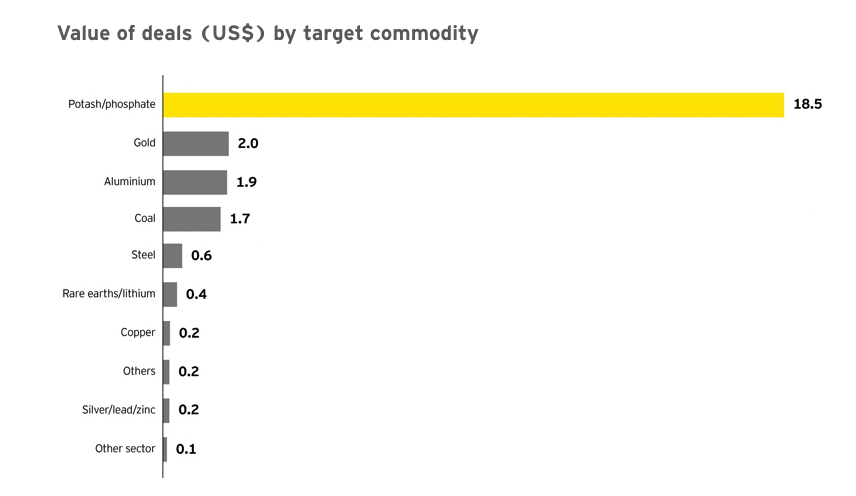
Task: Click the Aluminium bar in the chart
Action: [x=195, y=181]
